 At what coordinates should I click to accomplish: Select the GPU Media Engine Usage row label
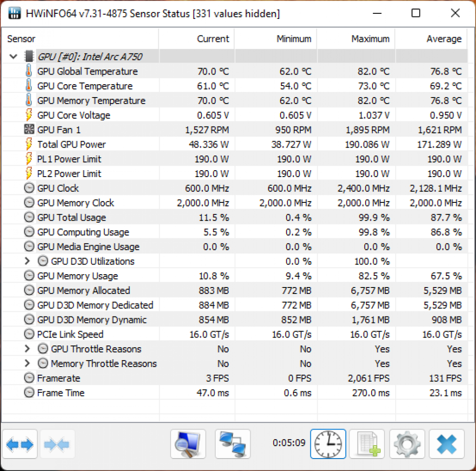88,247
